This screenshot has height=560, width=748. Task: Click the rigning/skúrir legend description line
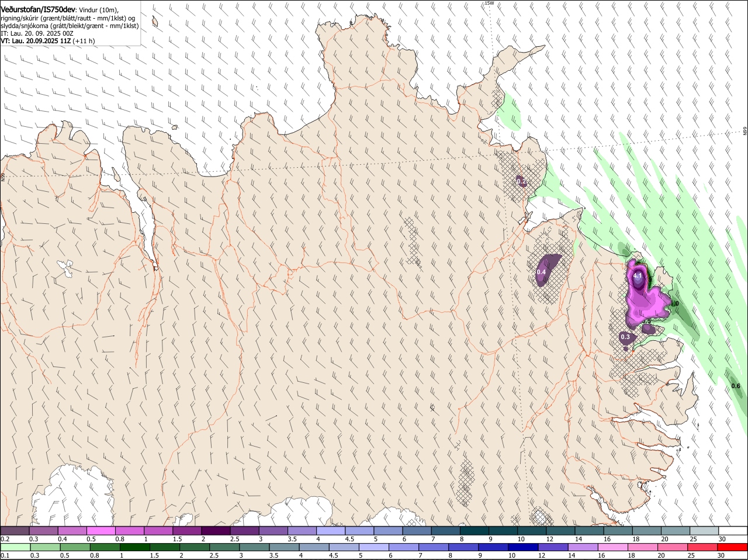(x=68, y=18)
